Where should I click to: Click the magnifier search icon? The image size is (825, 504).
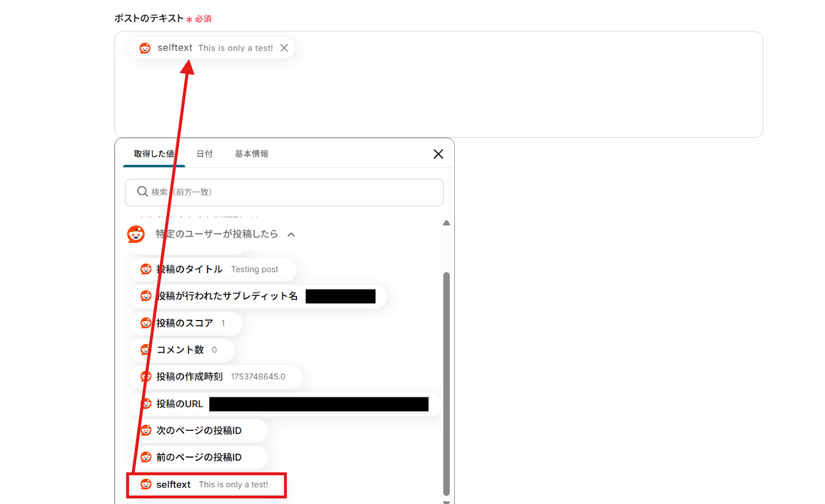[x=142, y=192]
